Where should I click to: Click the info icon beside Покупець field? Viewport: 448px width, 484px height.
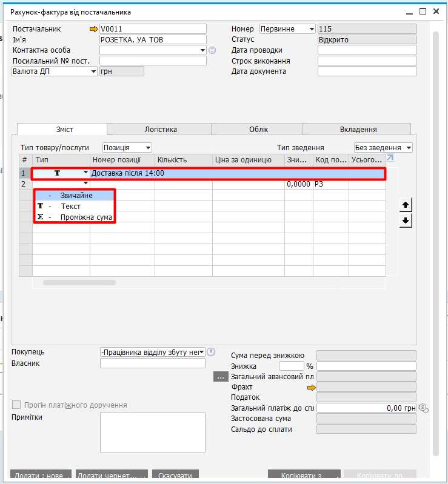click(x=212, y=351)
